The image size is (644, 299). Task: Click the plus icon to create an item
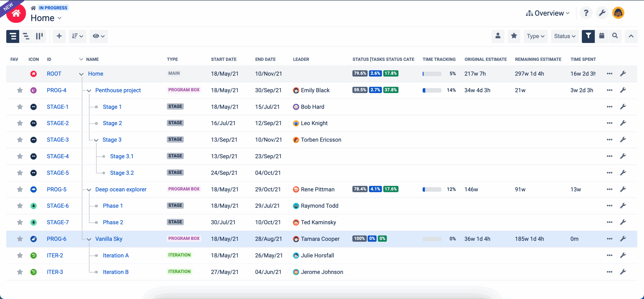click(59, 36)
